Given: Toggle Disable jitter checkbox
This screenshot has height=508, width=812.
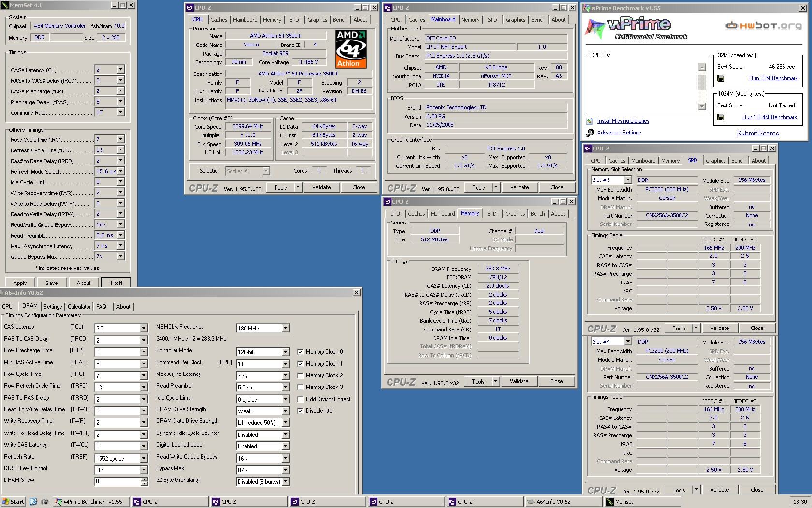Looking at the screenshot, I should click(x=300, y=411).
